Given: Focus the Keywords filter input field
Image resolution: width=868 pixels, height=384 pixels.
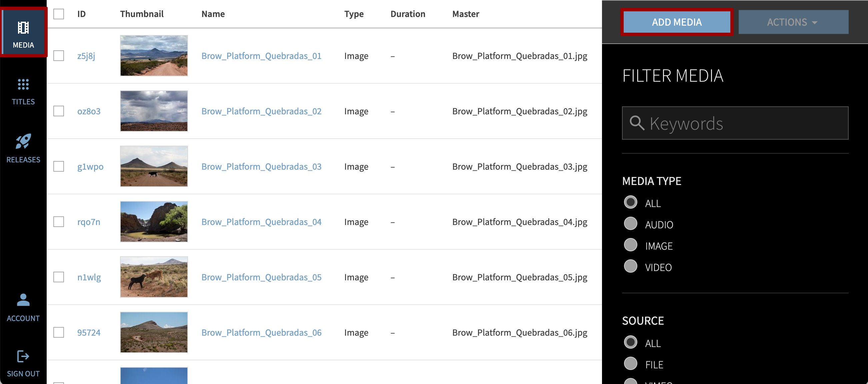Looking at the screenshot, I should [x=741, y=123].
